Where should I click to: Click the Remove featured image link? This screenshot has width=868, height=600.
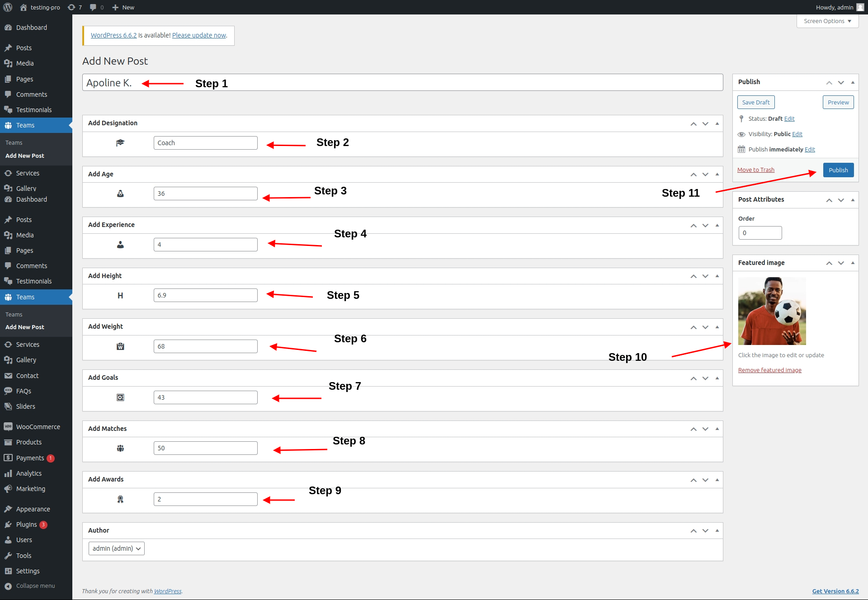point(770,370)
